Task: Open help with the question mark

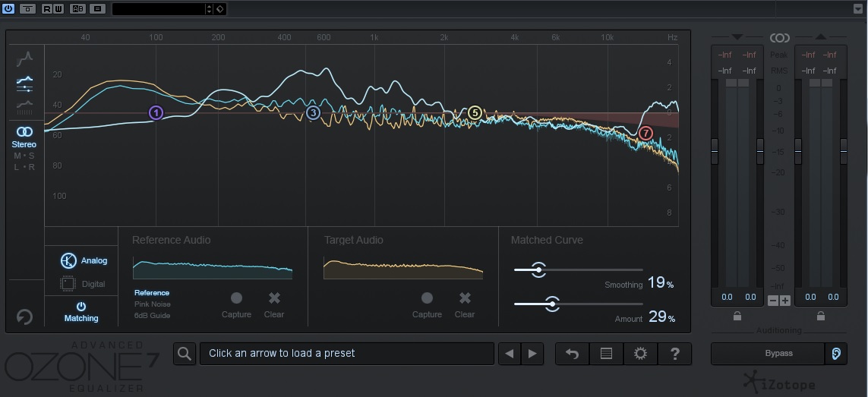Action: [674, 353]
